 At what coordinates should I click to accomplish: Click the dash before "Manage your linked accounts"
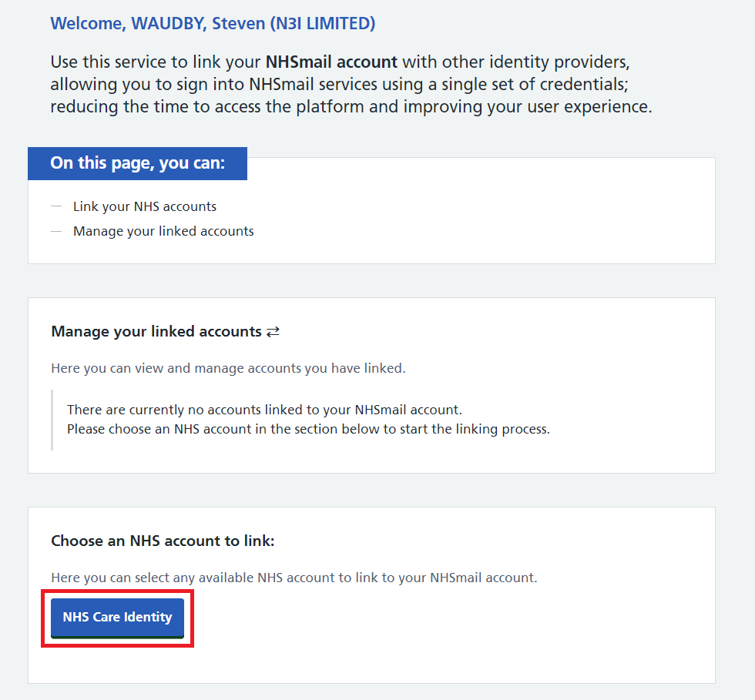55,231
